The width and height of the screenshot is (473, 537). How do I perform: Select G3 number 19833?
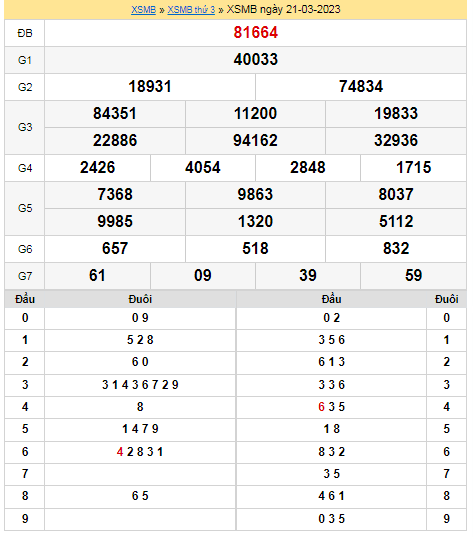(x=396, y=114)
